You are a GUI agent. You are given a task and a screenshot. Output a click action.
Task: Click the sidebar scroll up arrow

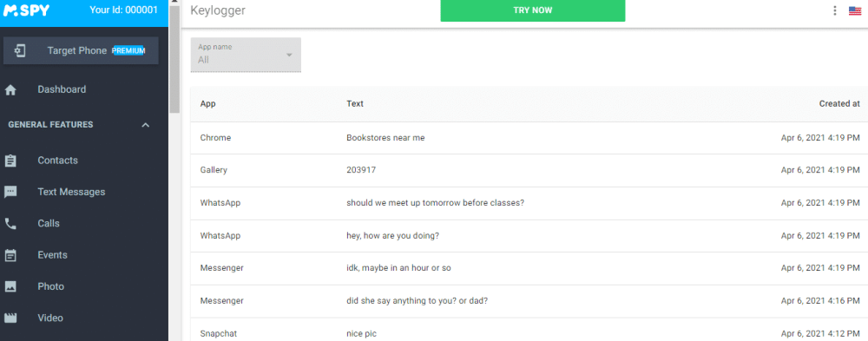point(174,3)
